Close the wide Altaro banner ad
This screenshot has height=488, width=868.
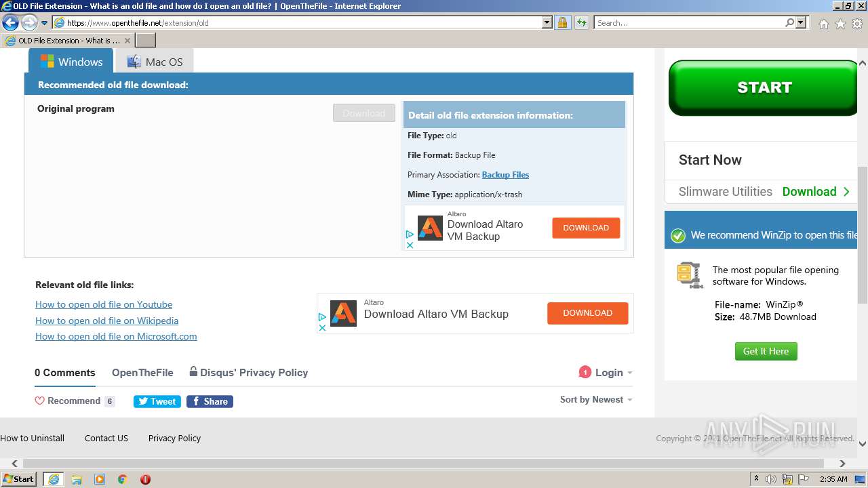[322, 328]
